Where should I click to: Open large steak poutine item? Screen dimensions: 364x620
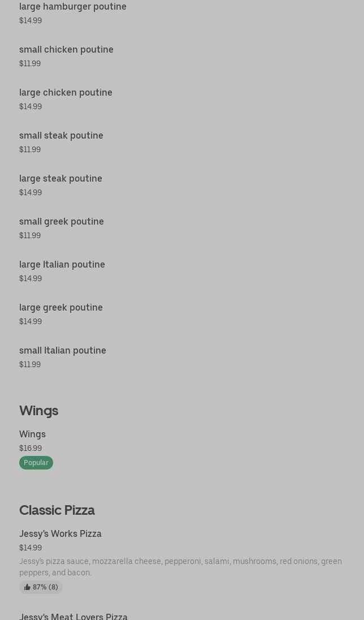click(60, 179)
